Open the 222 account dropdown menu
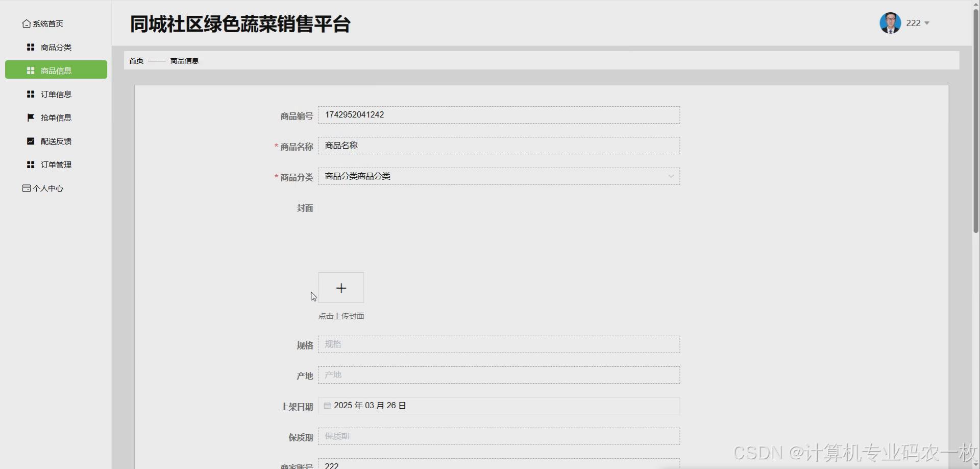 (917, 22)
